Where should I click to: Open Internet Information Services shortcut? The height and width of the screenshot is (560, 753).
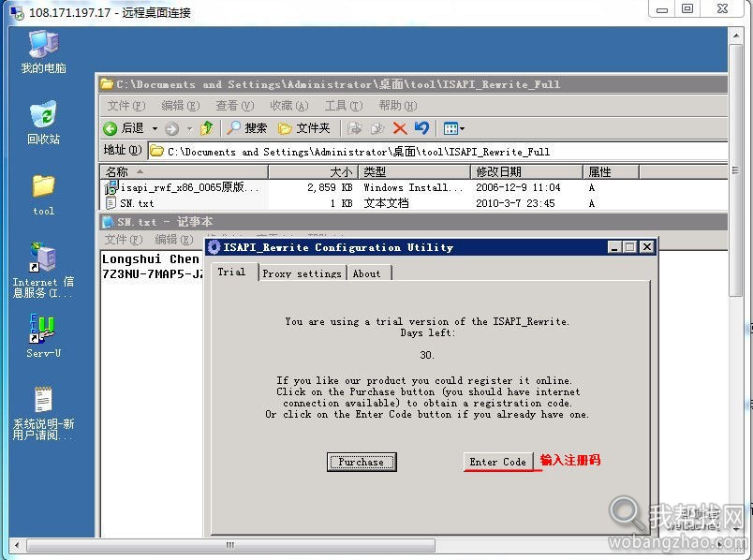(x=43, y=270)
